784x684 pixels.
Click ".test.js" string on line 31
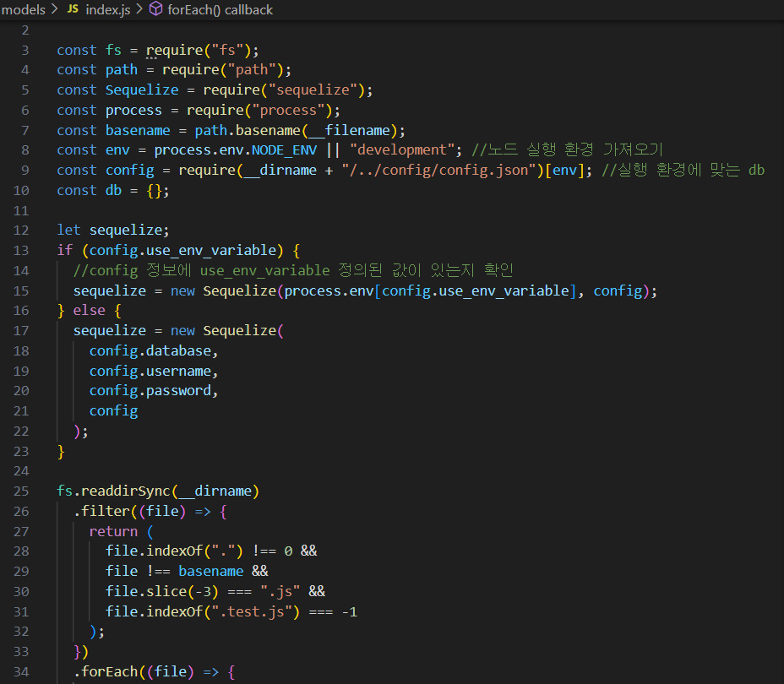pyautogui.click(x=252, y=612)
